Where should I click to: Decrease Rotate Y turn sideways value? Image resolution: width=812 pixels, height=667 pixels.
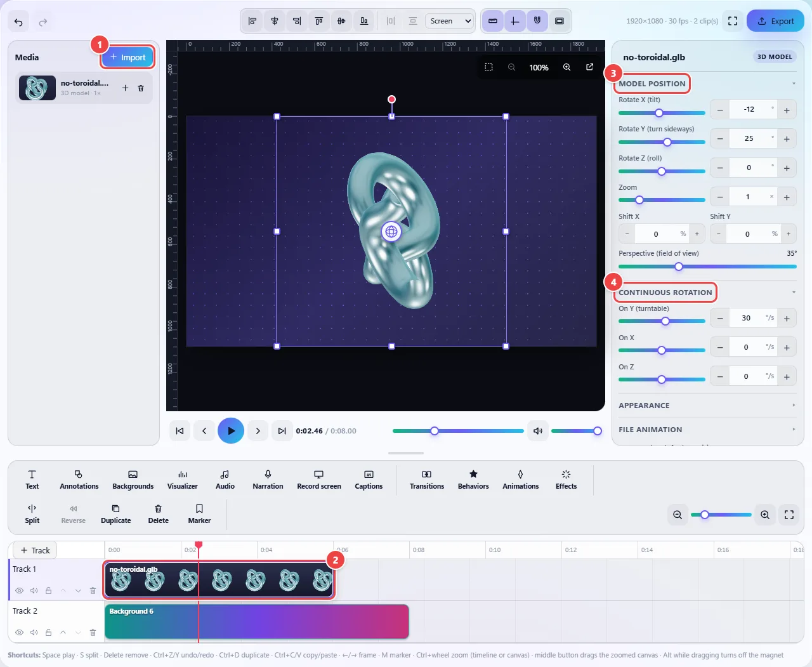pos(720,138)
